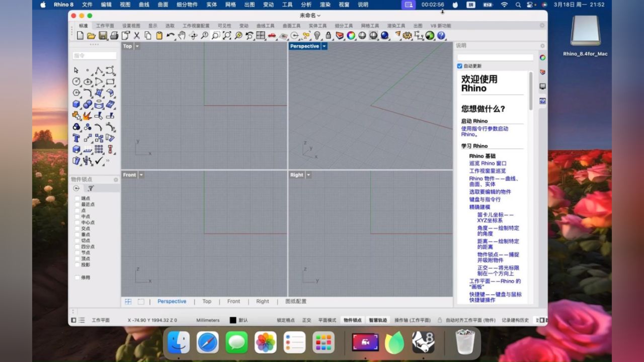This screenshot has height=362, width=644.
Task: Enable the 中点 object snap checkbox
Action: point(77,216)
